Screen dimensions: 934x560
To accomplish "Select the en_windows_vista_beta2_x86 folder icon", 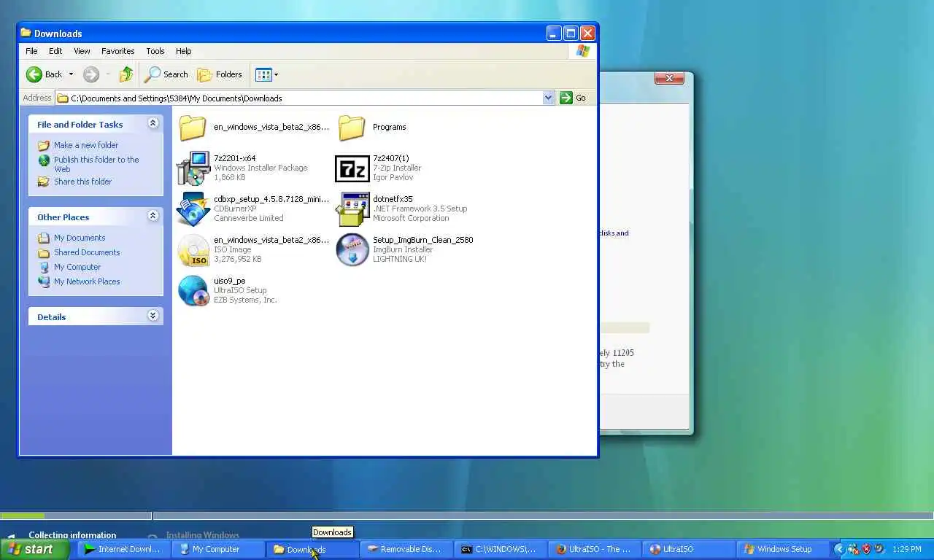I will 193,128.
